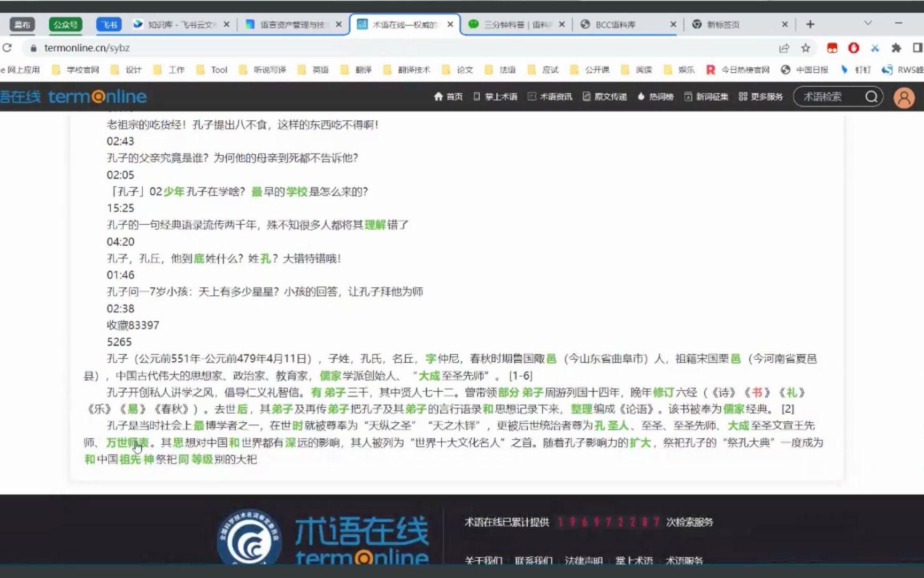Image resolution: width=924 pixels, height=578 pixels.
Task: Click the magnifier search icon in header
Action: tap(872, 97)
